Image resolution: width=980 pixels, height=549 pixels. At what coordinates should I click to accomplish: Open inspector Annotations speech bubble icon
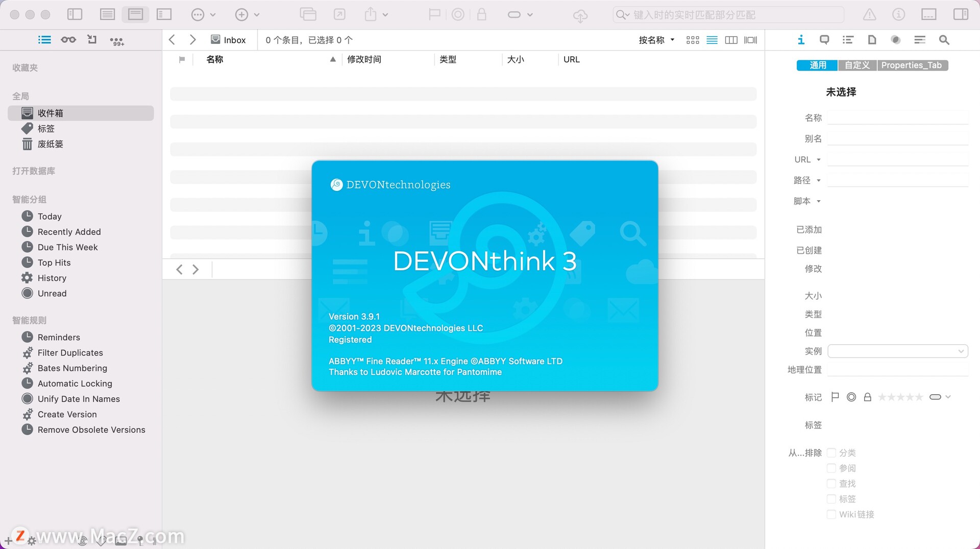(824, 40)
